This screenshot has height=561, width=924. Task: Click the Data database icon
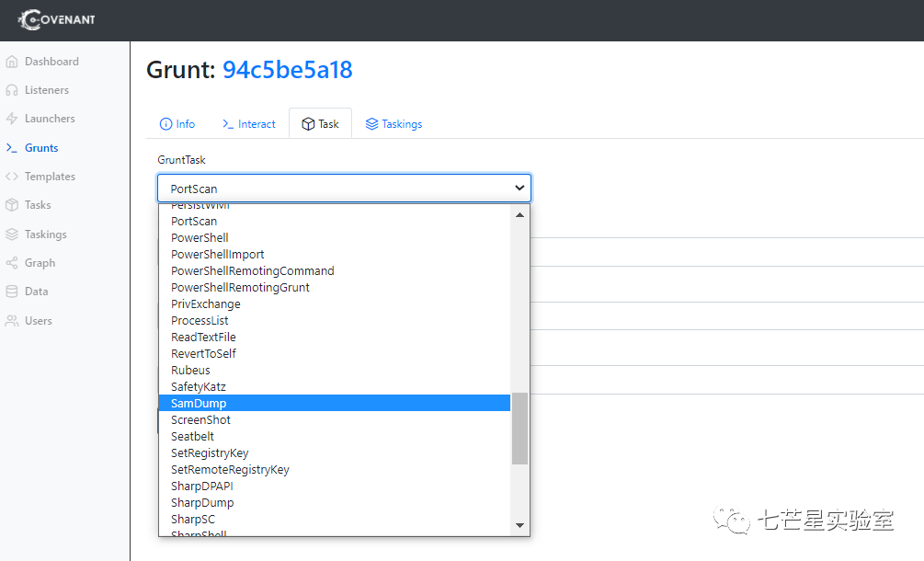point(12,292)
